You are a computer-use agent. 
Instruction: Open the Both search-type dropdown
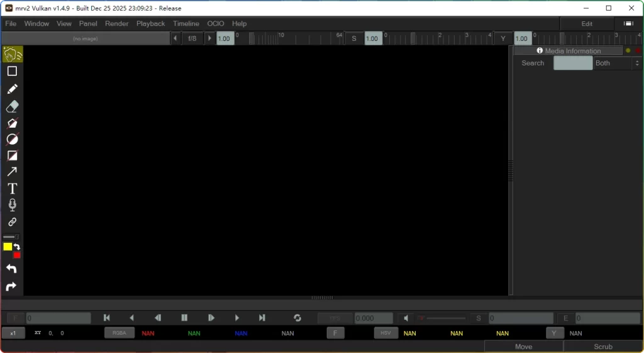point(618,63)
